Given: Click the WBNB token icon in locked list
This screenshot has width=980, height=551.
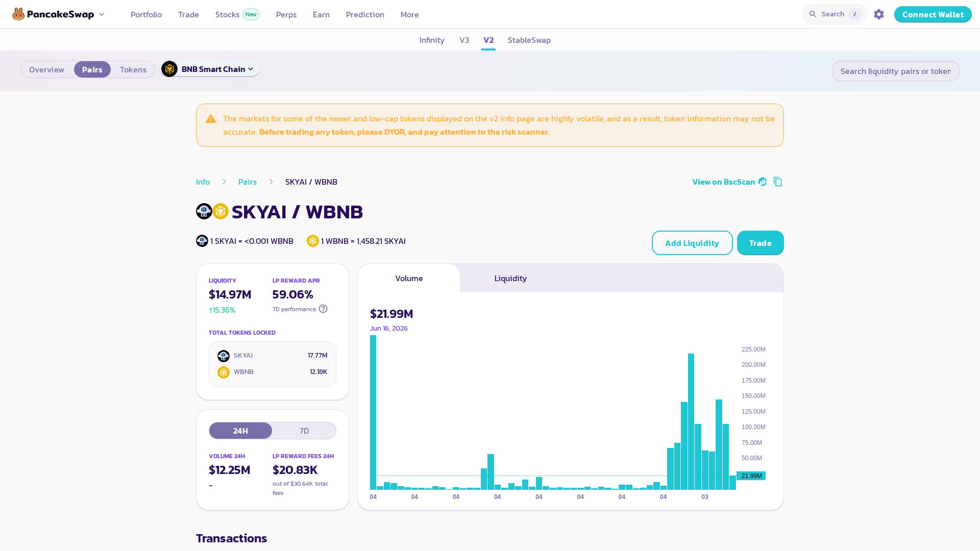Looking at the screenshot, I should pyautogui.click(x=224, y=372).
